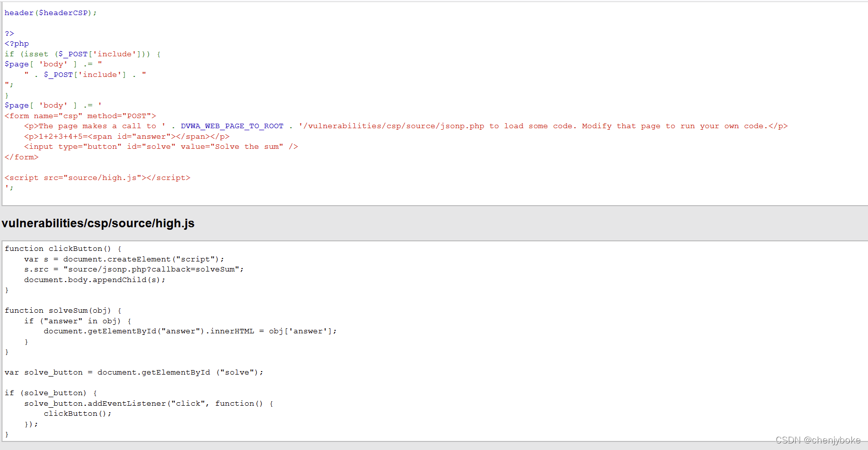Click the document.body.appendChild(s); line

click(94, 280)
